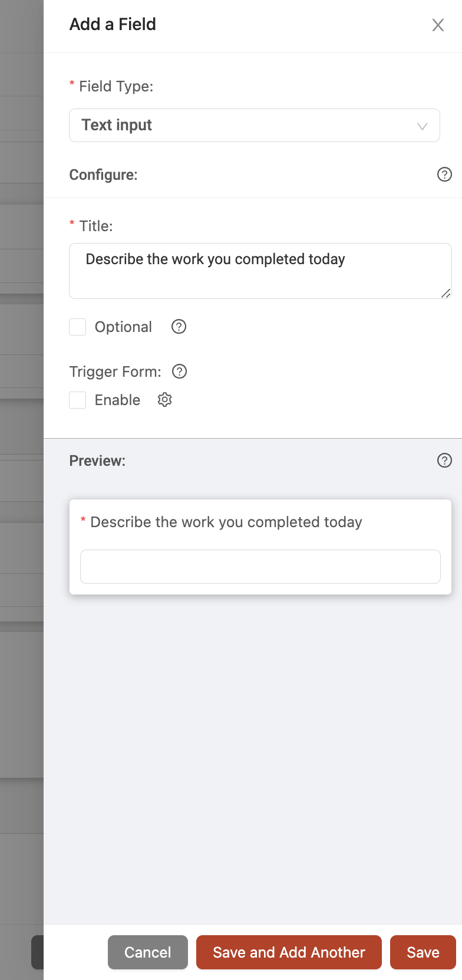Open the Field Type dropdown showing Text input
This screenshot has width=462, height=980.
click(255, 125)
